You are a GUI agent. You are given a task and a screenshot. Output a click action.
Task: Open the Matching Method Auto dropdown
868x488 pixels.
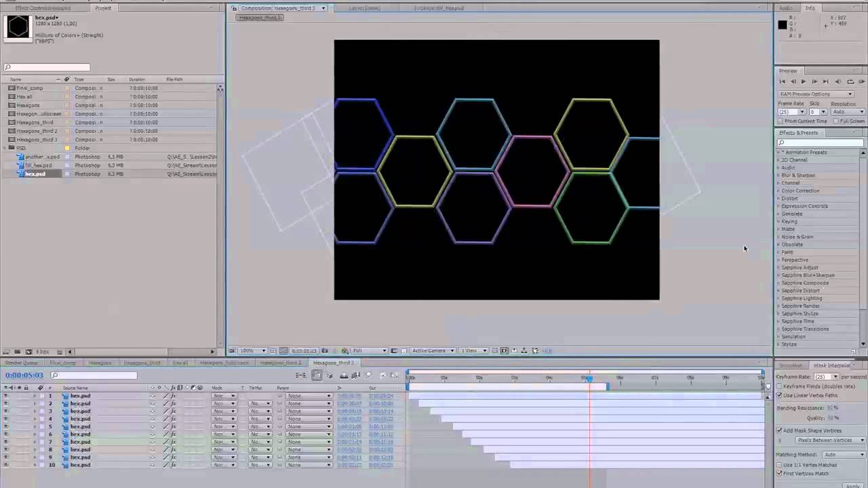click(844, 455)
